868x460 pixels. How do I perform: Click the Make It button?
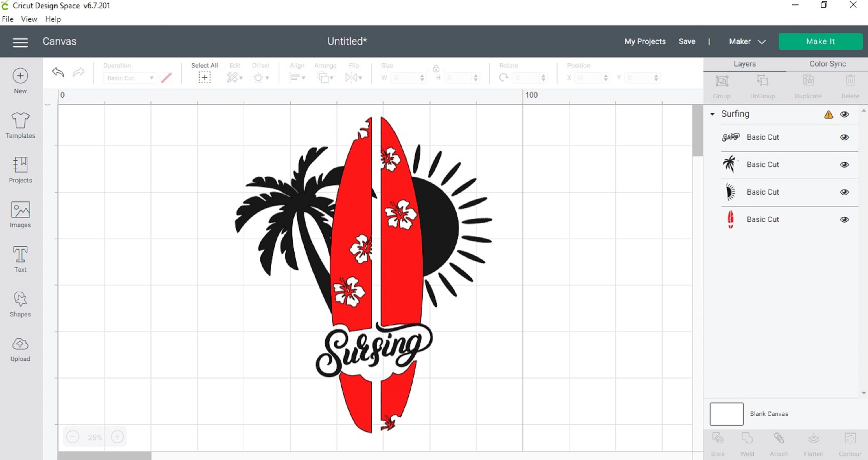[821, 41]
